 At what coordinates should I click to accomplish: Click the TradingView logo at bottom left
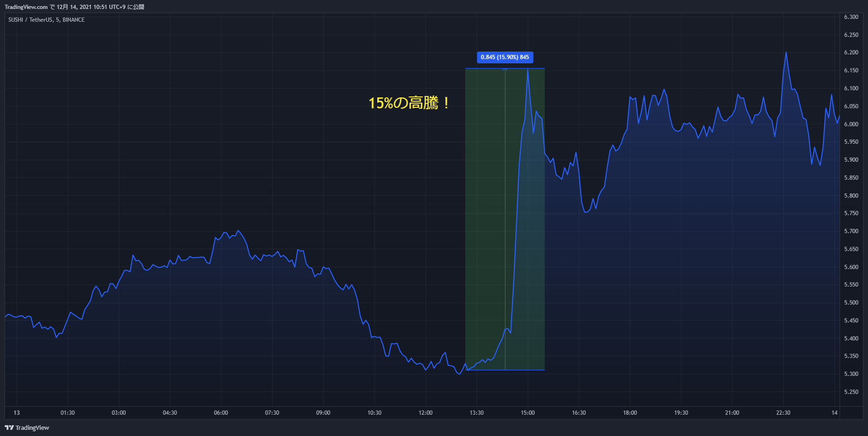[27, 427]
